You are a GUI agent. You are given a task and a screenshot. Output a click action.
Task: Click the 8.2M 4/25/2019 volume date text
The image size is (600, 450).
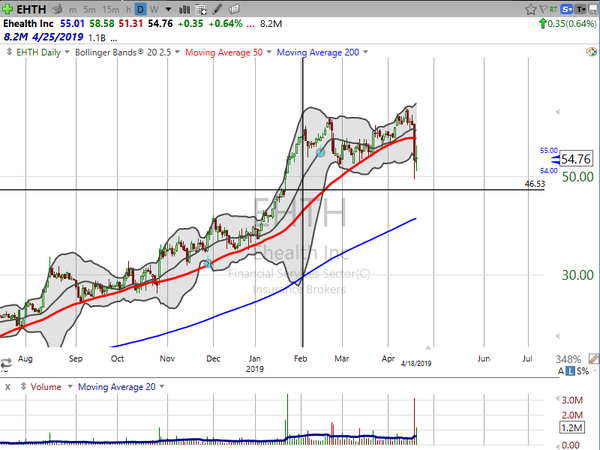tap(43, 37)
